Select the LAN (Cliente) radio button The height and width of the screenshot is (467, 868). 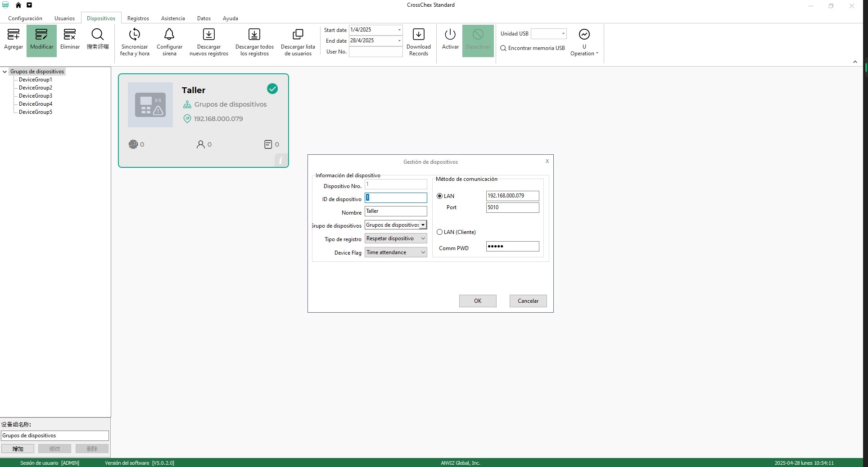point(440,232)
